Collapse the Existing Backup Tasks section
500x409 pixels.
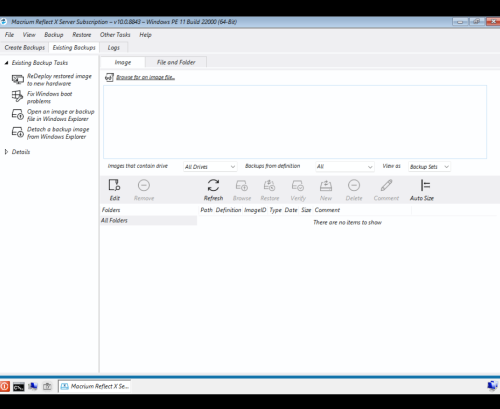click(6, 63)
